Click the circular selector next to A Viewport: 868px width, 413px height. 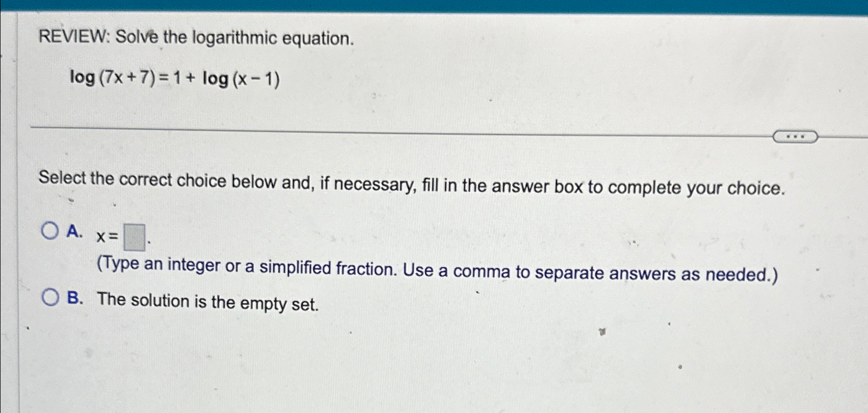pos(51,231)
